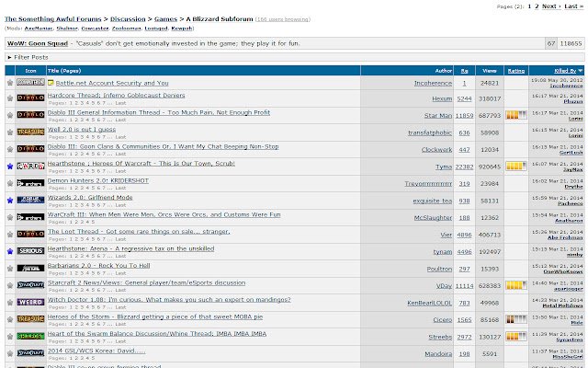
Task: Click StarCraft tag icon on Starcraft 2 News/Views row
Action: (30, 285)
